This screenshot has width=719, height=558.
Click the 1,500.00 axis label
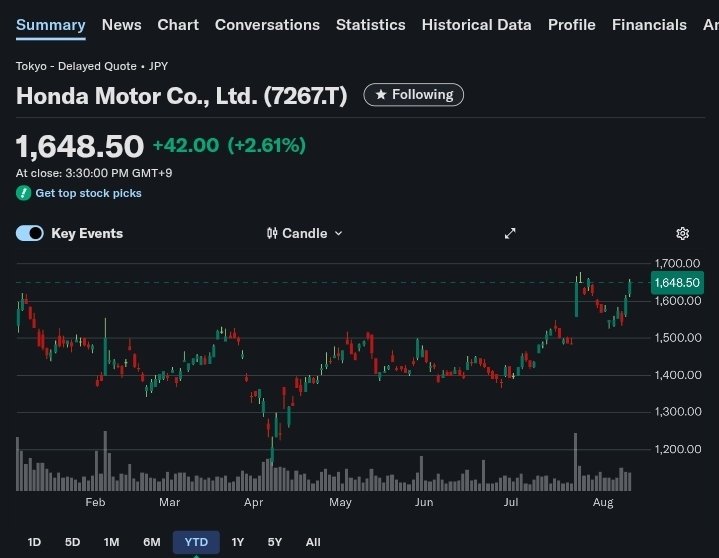[x=678, y=338]
